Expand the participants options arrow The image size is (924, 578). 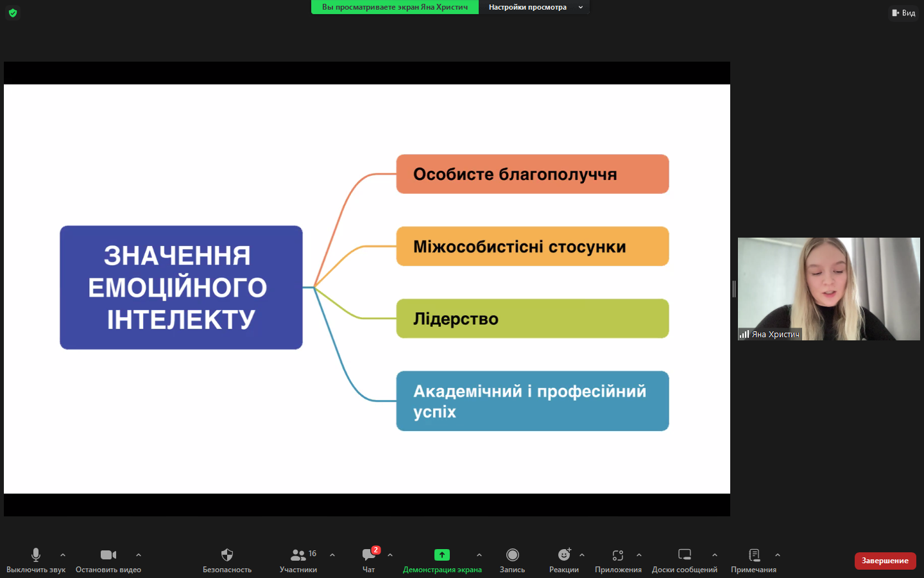pos(332,555)
